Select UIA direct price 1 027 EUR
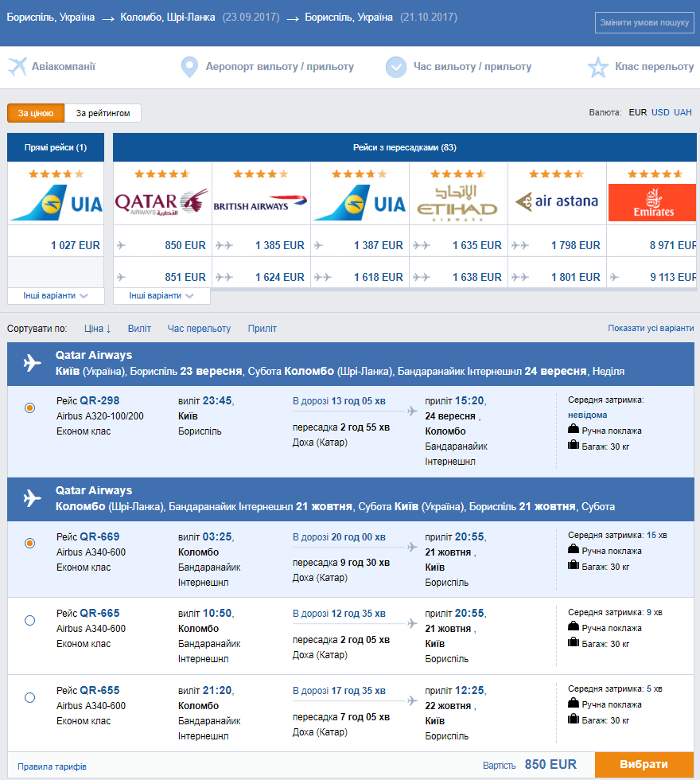This screenshot has width=700, height=780. pos(75,245)
